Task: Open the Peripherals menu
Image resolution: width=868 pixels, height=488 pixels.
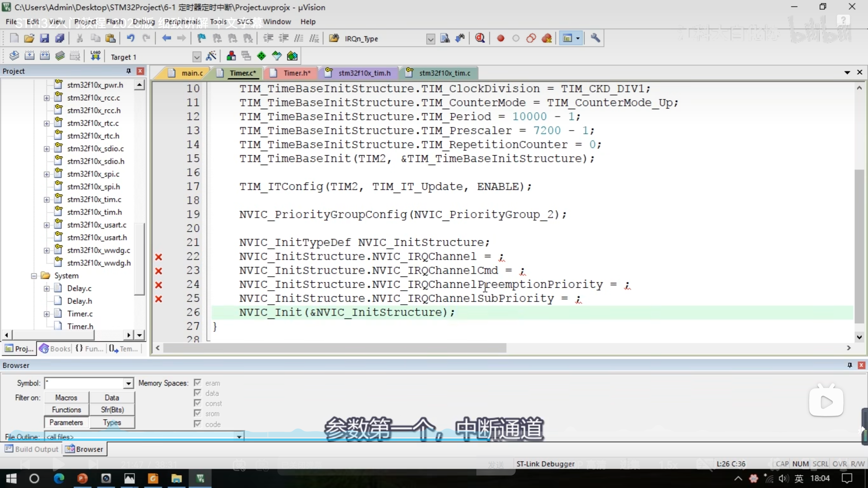Action: tap(182, 22)
